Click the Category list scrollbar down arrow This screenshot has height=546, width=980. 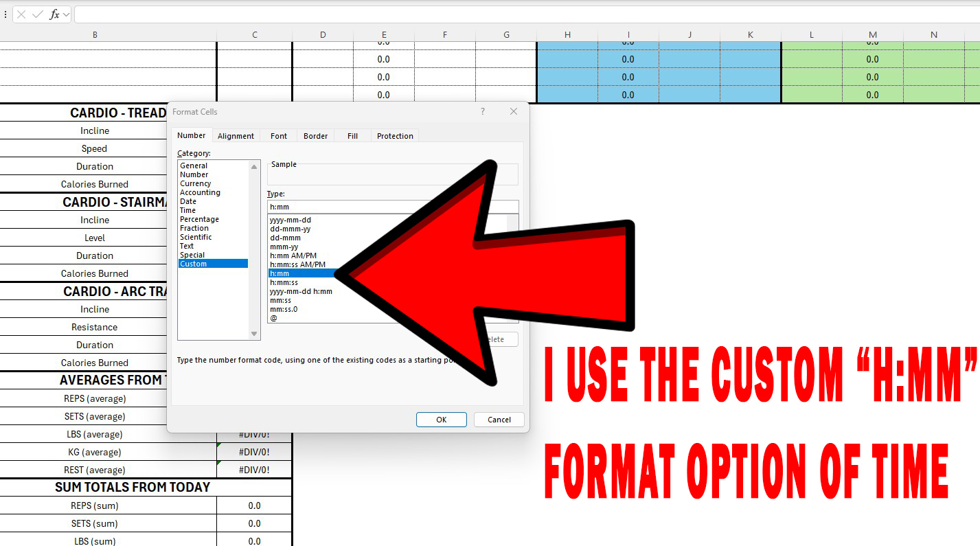click(254, 333)
